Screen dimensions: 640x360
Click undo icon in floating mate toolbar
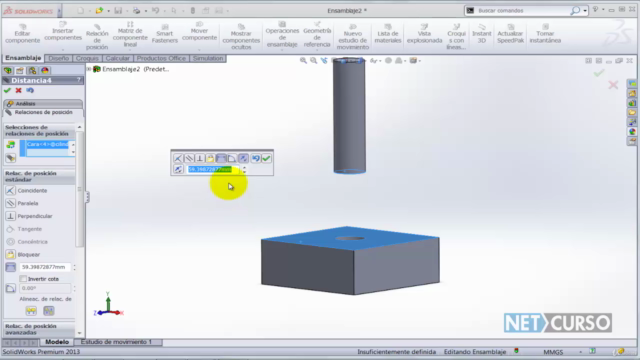pyautogui.click(x=256, y=158)
